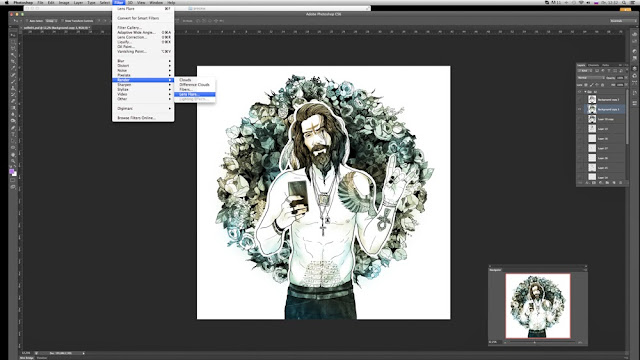Switch to the Paths tab
Image resolution: width=640 pixels, height=360 pixels.
pyautogui.click(x=606, y=65)
